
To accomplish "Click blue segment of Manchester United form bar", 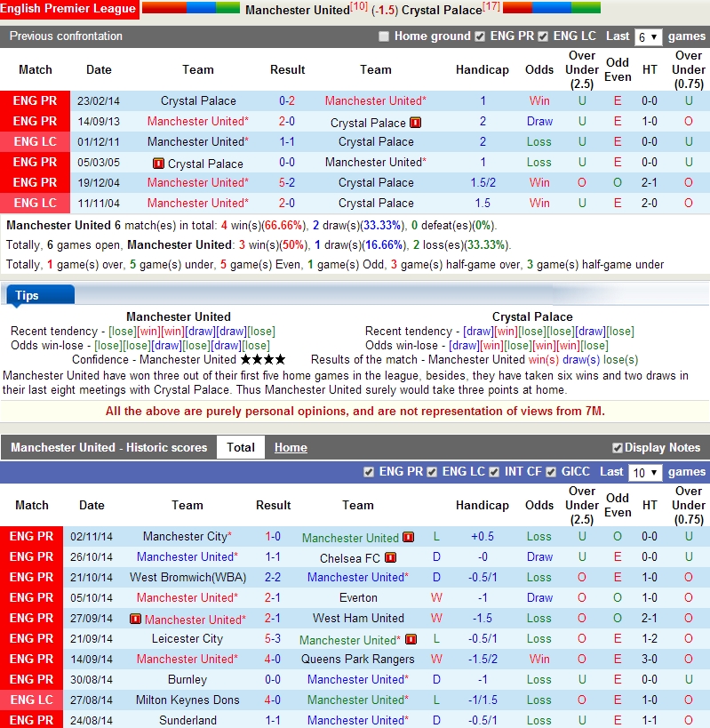I will tap(201, 7).
